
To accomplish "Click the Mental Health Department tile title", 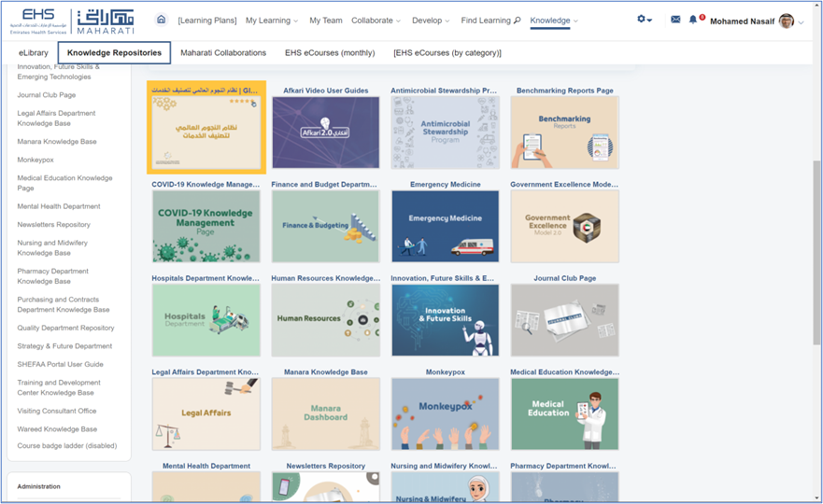I will (x=206, y=466).
